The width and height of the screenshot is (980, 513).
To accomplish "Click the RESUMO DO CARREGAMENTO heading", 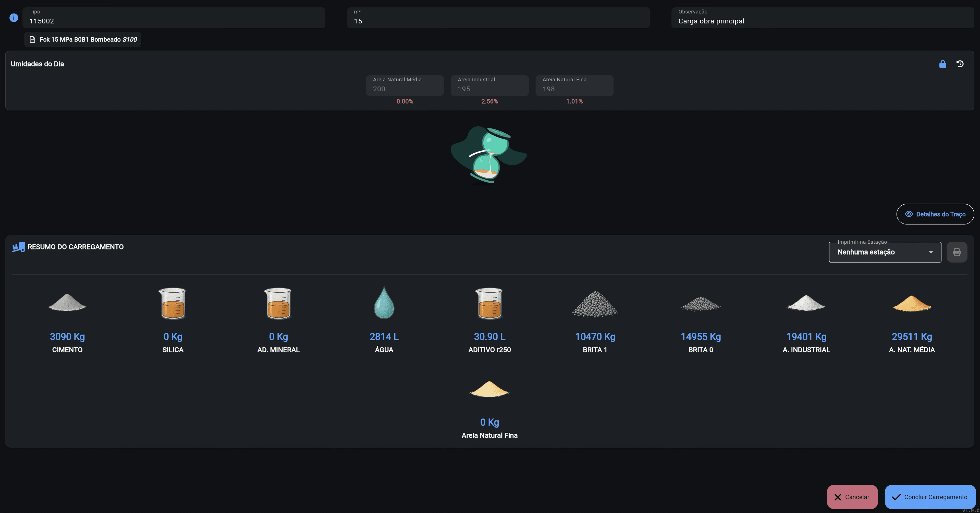I will coord(75,247).
